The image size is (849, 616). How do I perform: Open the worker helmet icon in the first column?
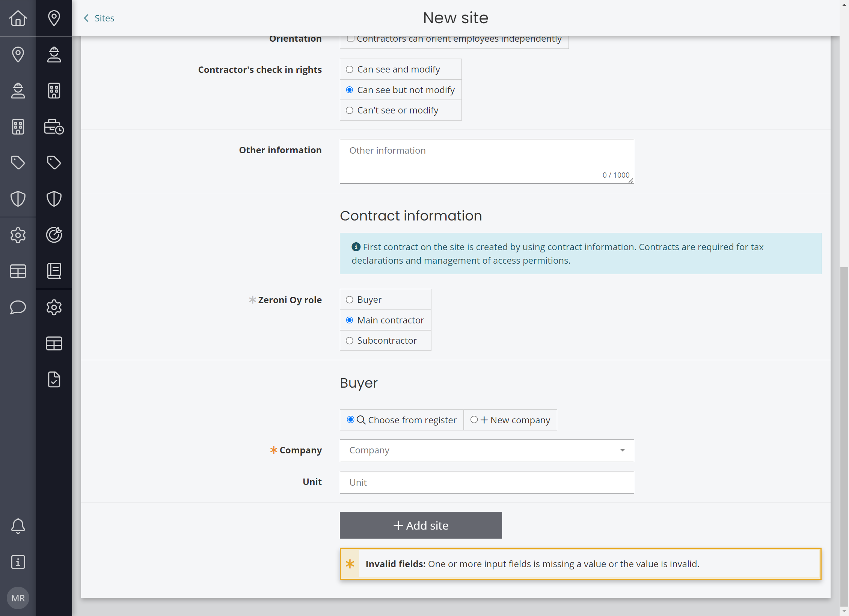[18, 91]
